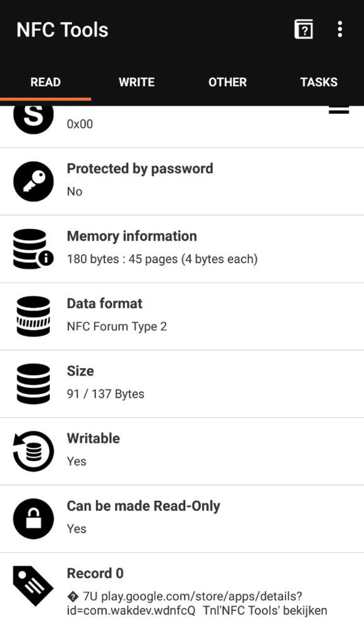This screenshot has height=623, width=364.
Task: Tap the Data format database icon
Action: pos(33,316)
